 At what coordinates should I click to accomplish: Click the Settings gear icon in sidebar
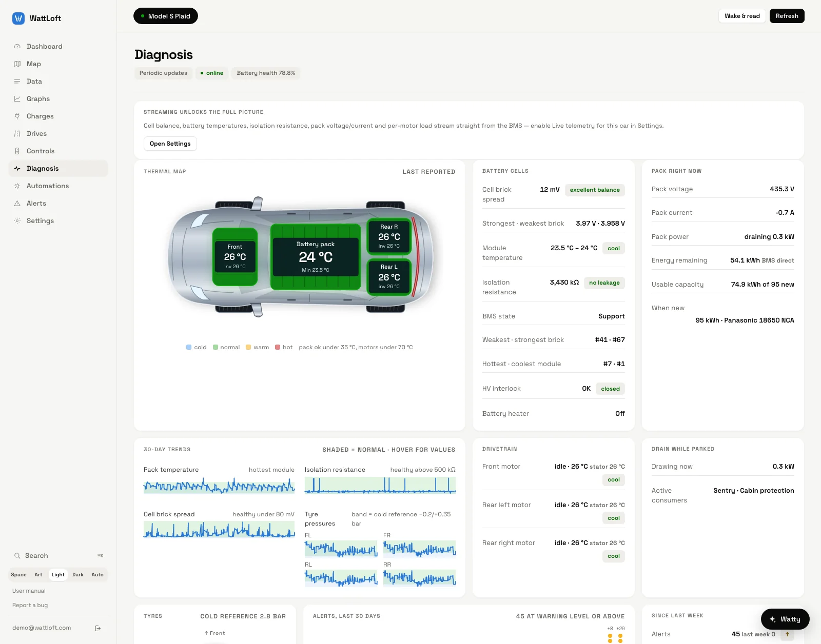coord(17,221)
